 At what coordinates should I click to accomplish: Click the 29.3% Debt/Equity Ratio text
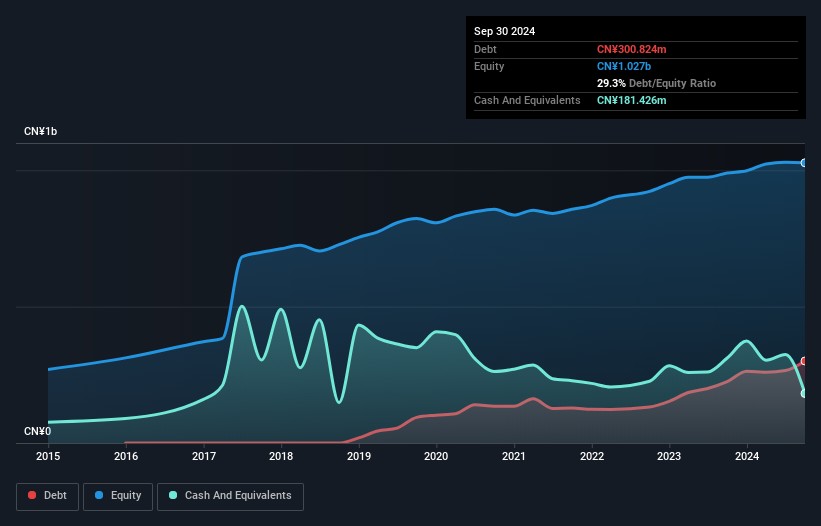656,83
